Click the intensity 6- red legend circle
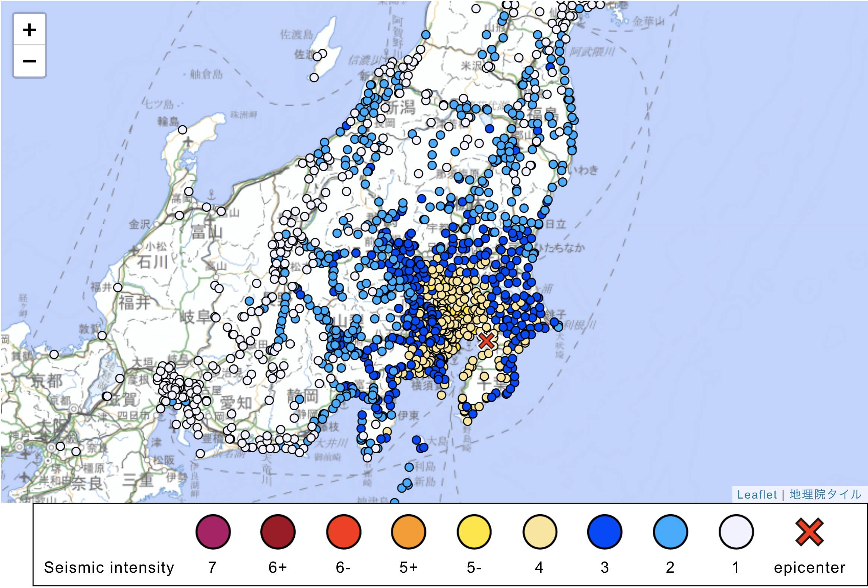This screenshot has width=868, height=588. [343, 532]
